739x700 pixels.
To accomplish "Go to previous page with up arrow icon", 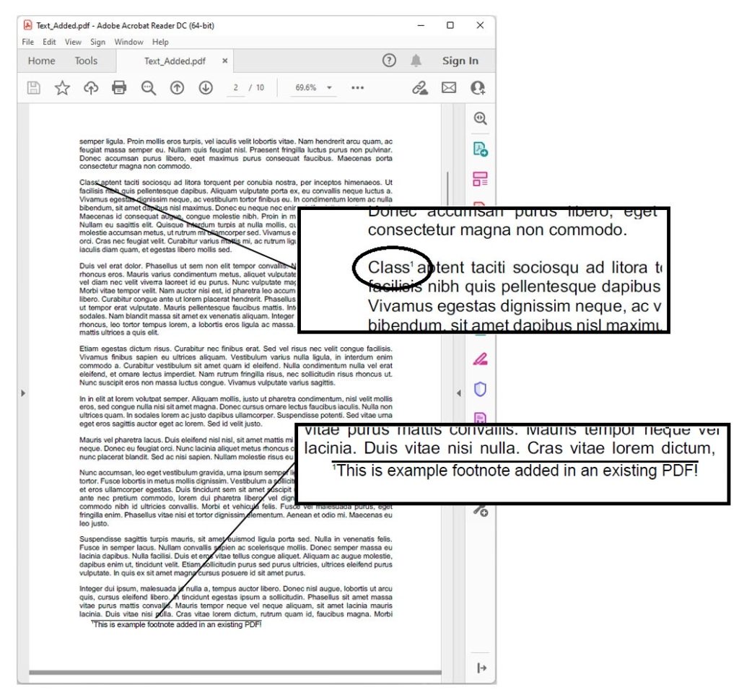I will coord(178,87).
